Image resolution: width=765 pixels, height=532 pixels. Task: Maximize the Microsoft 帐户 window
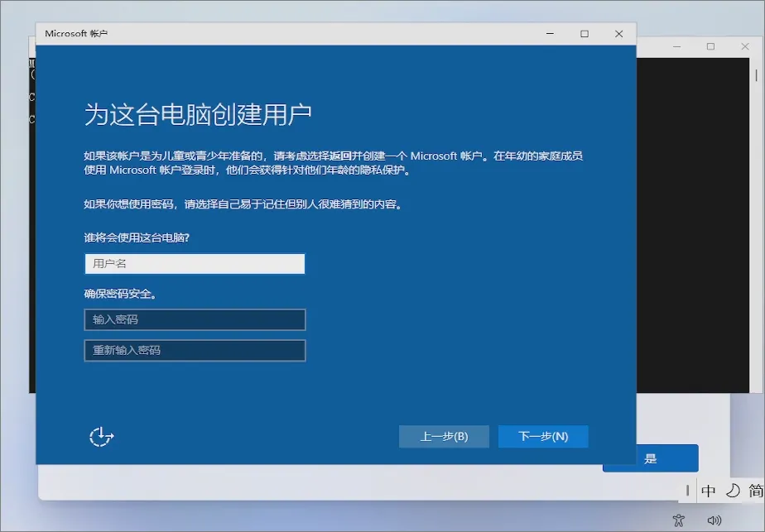tap(585, 34)
